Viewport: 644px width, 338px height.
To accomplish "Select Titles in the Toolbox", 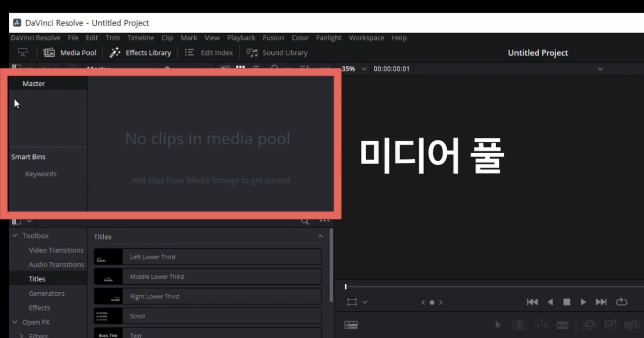I will (x=37, y=279).
